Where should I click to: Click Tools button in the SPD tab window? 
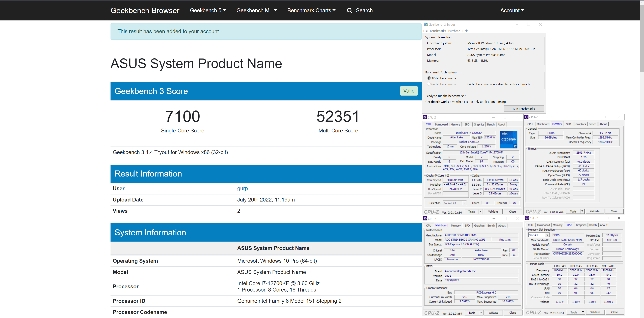574,312
